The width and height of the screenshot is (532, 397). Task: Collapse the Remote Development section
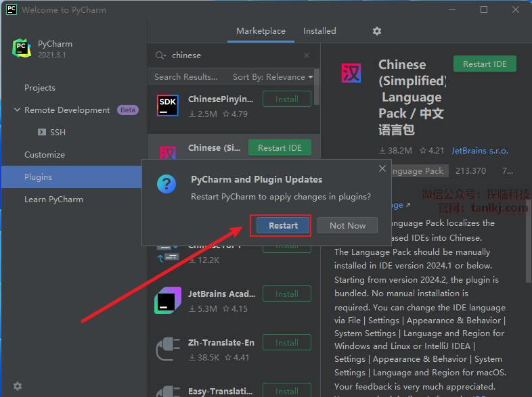coord(17,110)
